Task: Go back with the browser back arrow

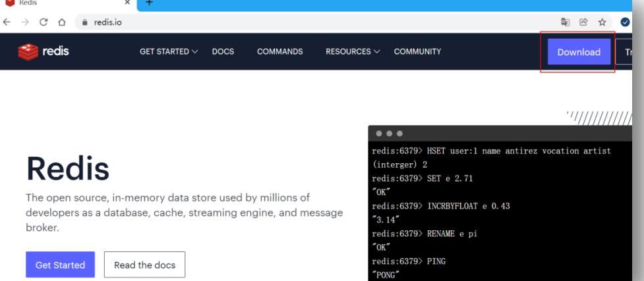Action: (x=7, y=22)
